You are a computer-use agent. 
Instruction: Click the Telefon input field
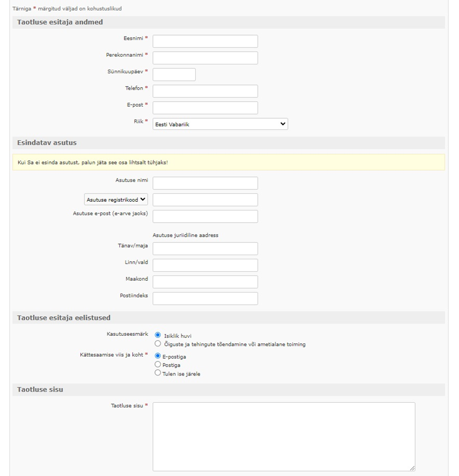(205, 91)
